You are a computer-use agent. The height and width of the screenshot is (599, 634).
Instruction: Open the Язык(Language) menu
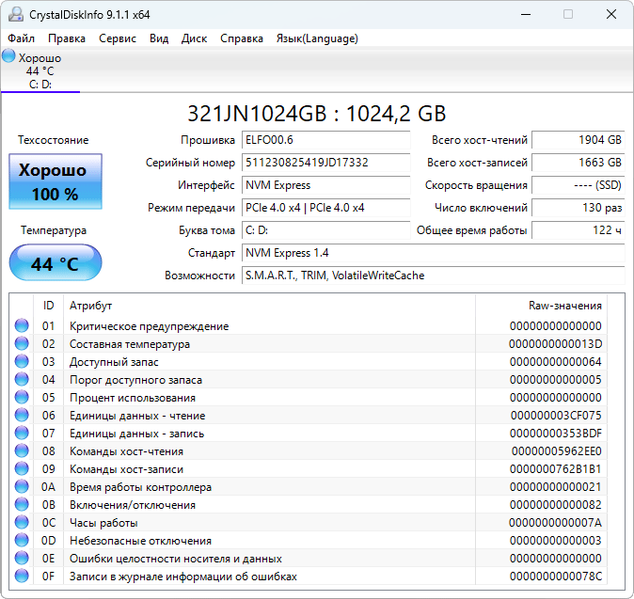[x=316, y=38]
